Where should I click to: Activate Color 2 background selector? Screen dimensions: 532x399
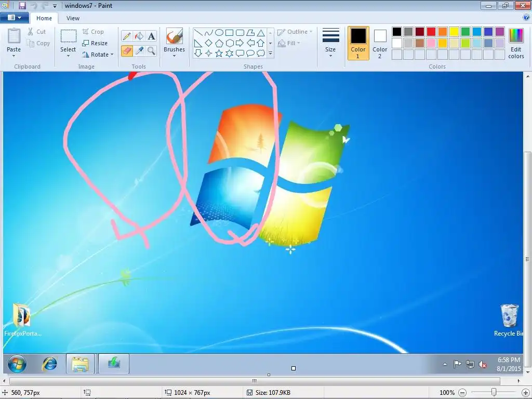pos(380,43)
